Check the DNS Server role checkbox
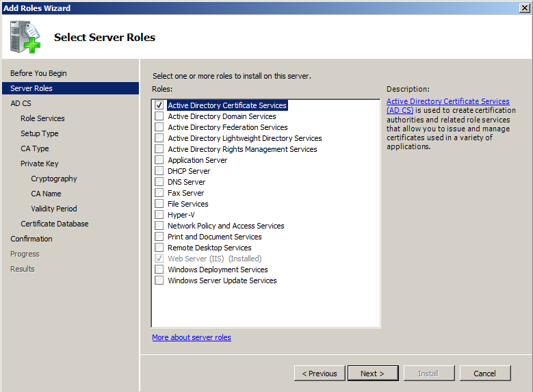Screen dimensions: 533x392 point(159,182)
